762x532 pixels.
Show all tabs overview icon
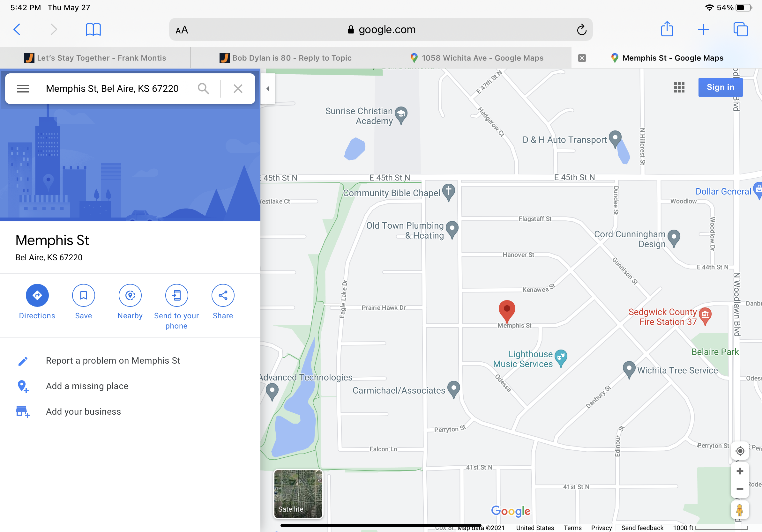click(x=740, y=30)
